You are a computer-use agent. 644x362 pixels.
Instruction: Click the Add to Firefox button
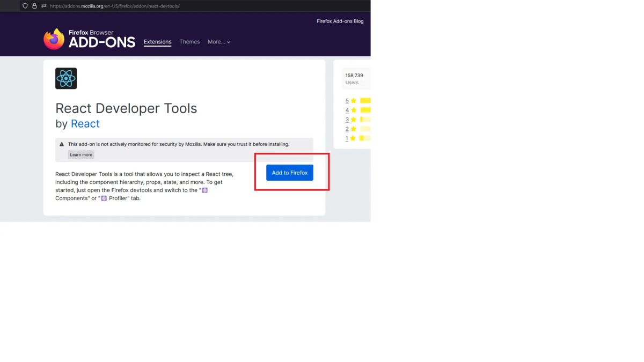[x=289, y=172]
